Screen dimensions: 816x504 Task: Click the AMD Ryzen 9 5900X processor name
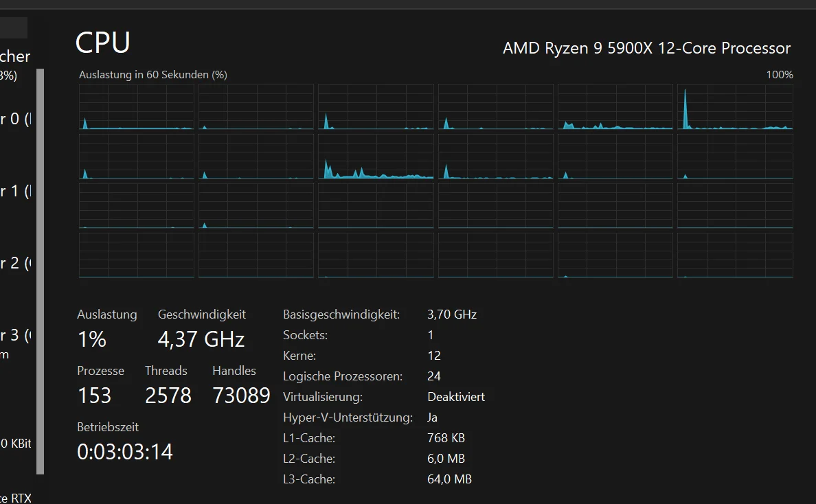(646, 48)
